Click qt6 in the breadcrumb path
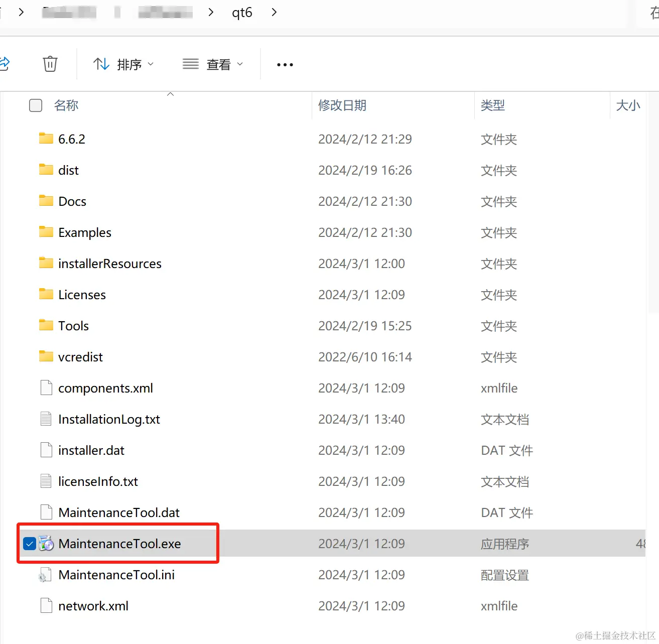 pos(242,12)
